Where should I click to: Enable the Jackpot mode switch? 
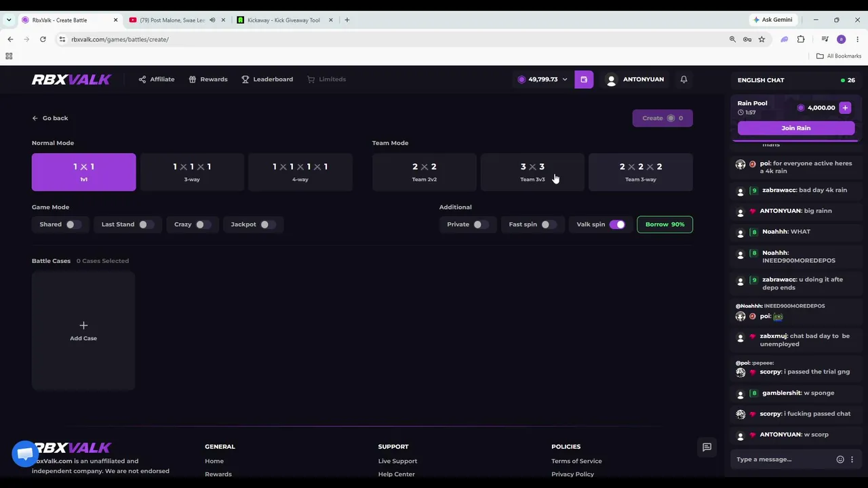tap(267, 224)
